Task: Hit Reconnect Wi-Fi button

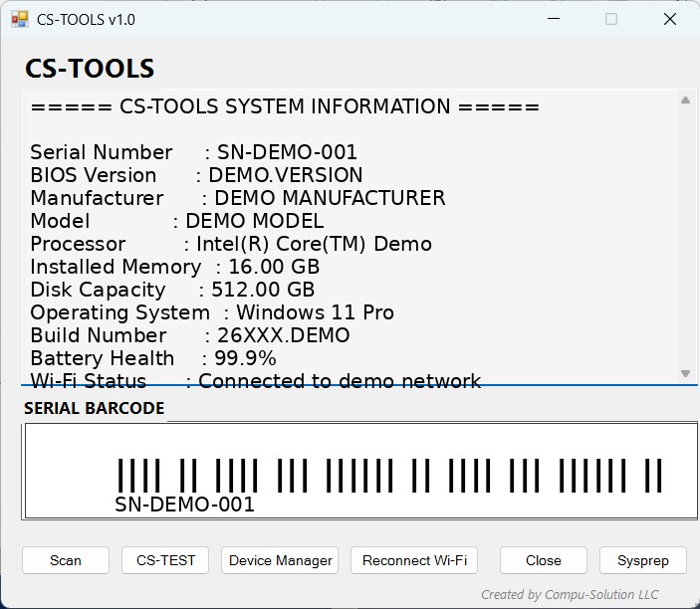Action: coord(414,560)
